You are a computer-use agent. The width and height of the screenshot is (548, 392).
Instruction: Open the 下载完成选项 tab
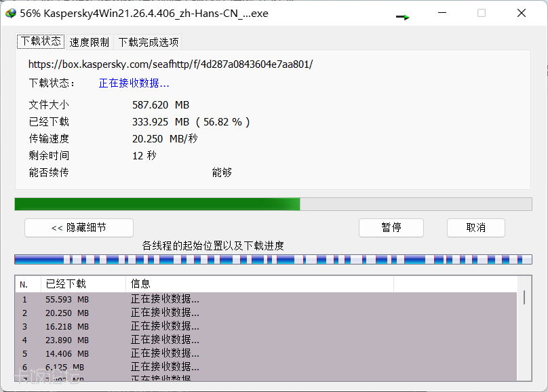pyautogui.click(x=148, y=42)
